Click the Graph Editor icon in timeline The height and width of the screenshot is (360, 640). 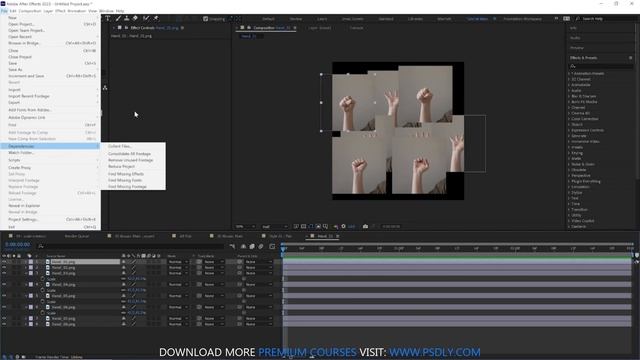click(272, 247)
